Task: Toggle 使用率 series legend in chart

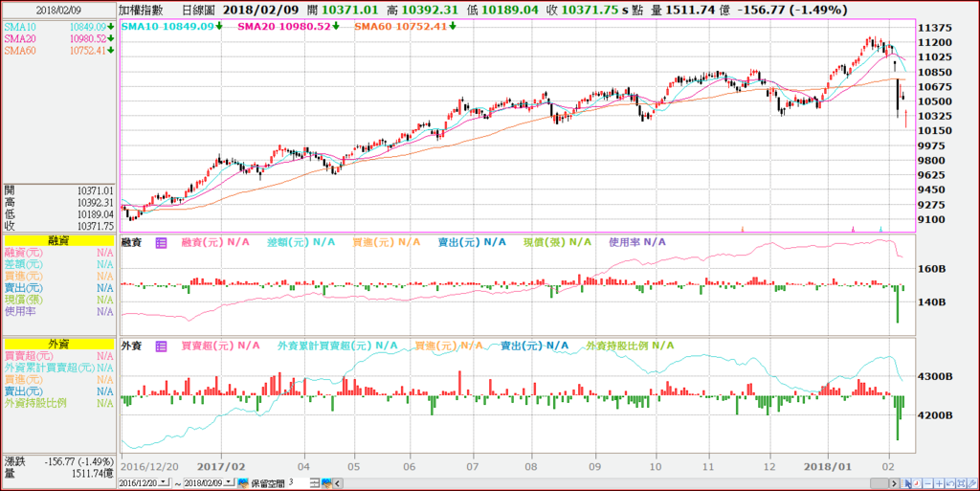Action: 637,242
